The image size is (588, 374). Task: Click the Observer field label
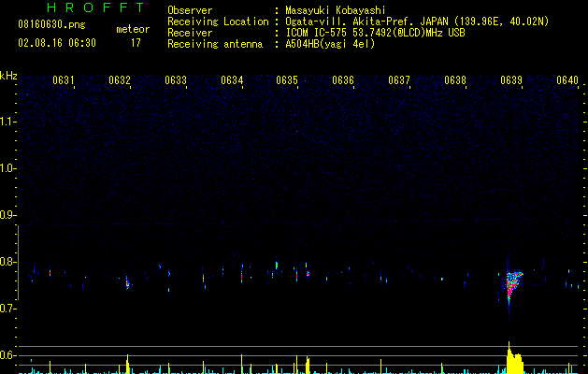(190, 10)
